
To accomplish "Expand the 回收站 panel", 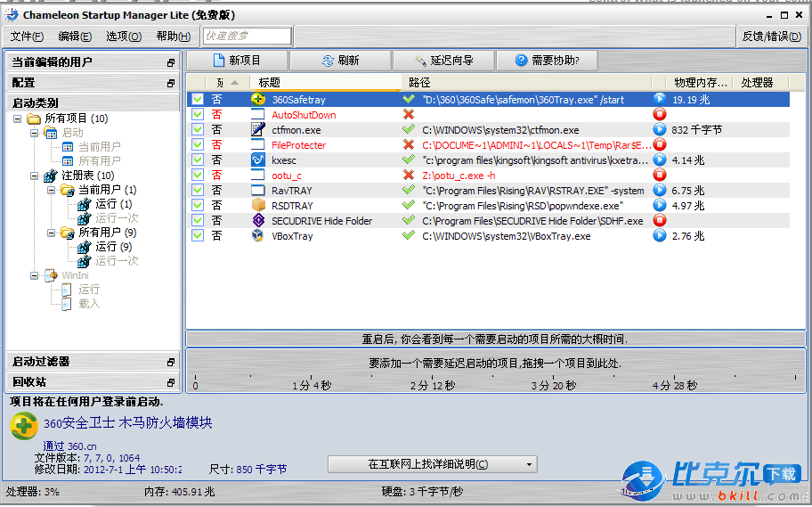I will point(171,382).
